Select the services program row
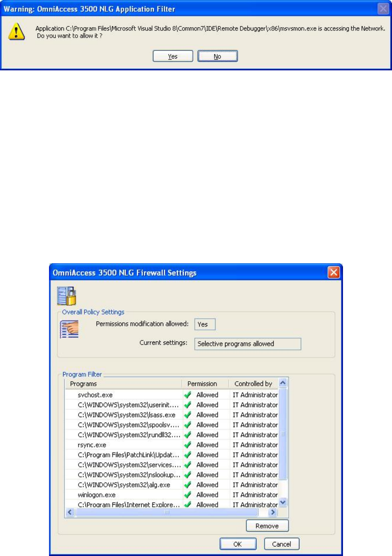 tap(171, 465)
